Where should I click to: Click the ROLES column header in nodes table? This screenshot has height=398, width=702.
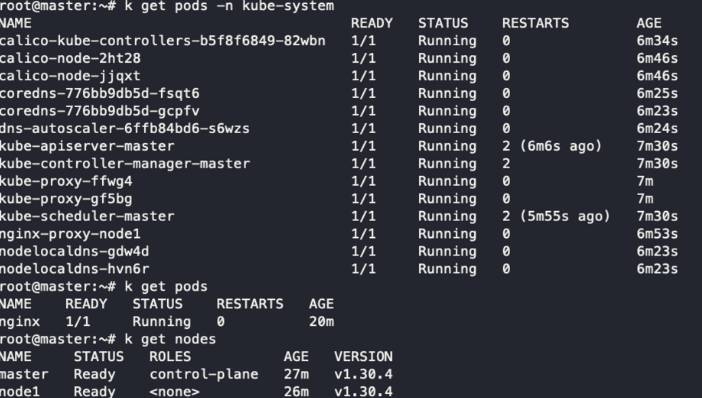(170, 357)
